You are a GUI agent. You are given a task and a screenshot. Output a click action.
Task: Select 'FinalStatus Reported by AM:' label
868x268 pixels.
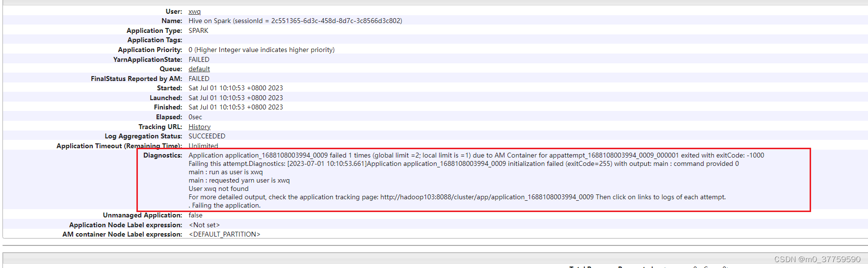click(136, 79)
